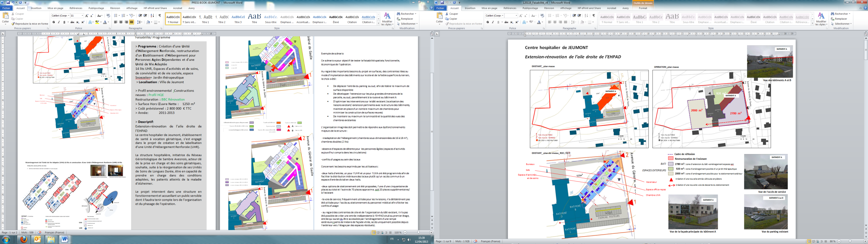Click Reproduire la mise en forme in PRESS BOOK window
Image resolution: width=868 pixels, height=244 pixels.
pyautogui.click(x=30, y=24)
